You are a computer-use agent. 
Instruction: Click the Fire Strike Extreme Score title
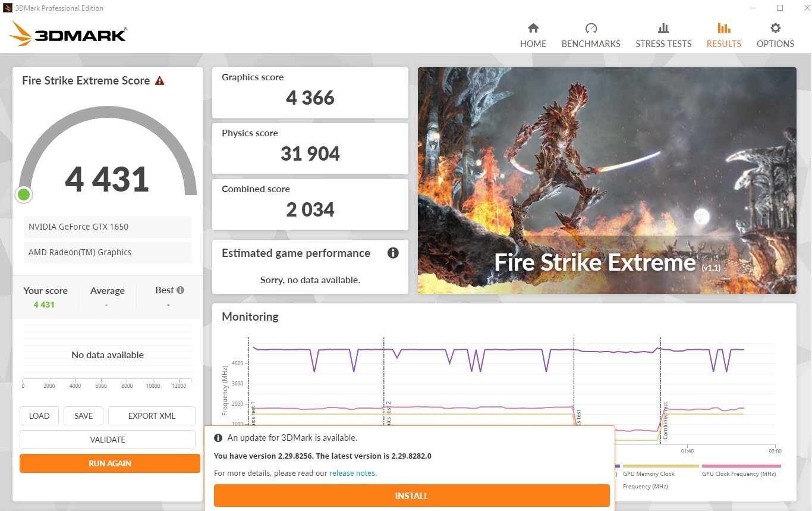coord(86,80)
